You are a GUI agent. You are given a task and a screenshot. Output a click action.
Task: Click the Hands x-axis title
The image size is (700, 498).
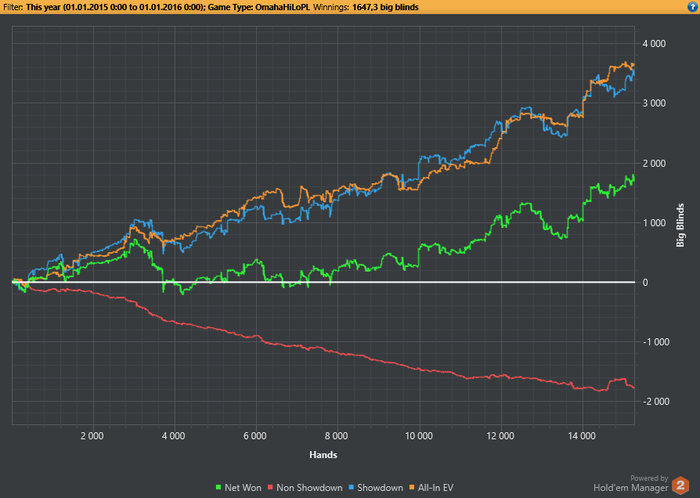(323, 455)
